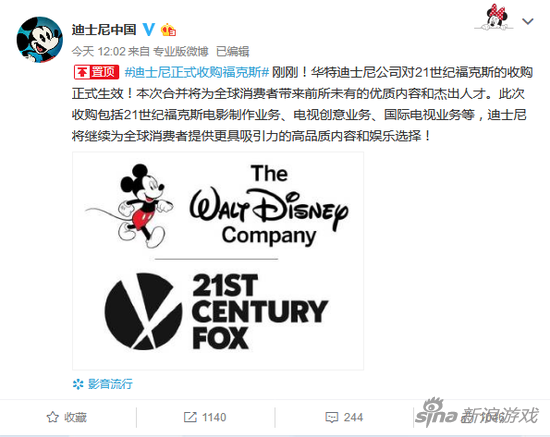Click the 收藏 favorite text button
Viewport: 550px width, 437px height.
[75, 417]
